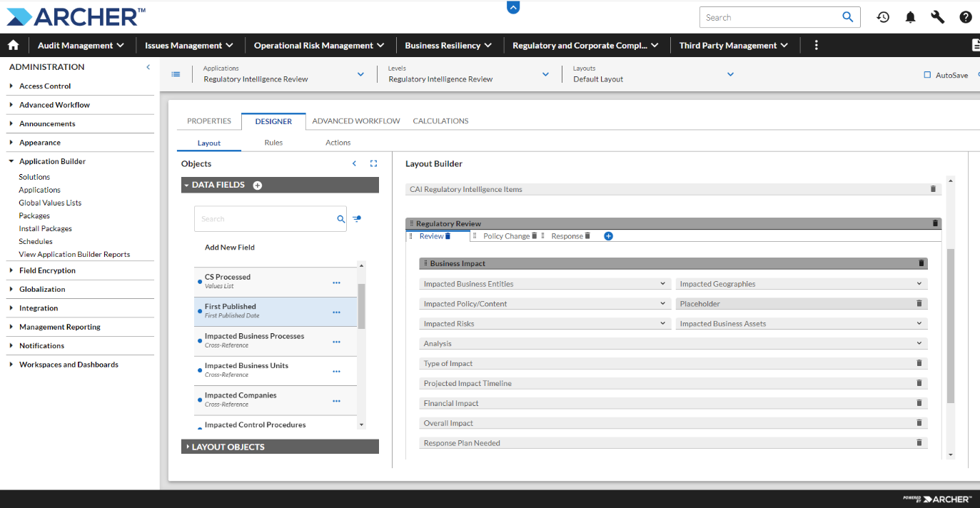Click the data fields list scrollbar thumb
980x508 pixels.
[x=361, y=305]
